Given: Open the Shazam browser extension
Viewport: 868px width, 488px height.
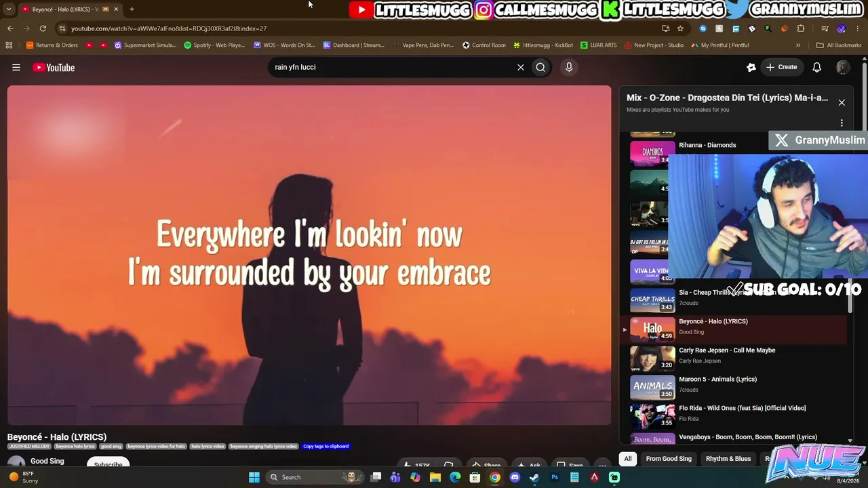Looking at the screenshot, I should click(x=703, y=28).
